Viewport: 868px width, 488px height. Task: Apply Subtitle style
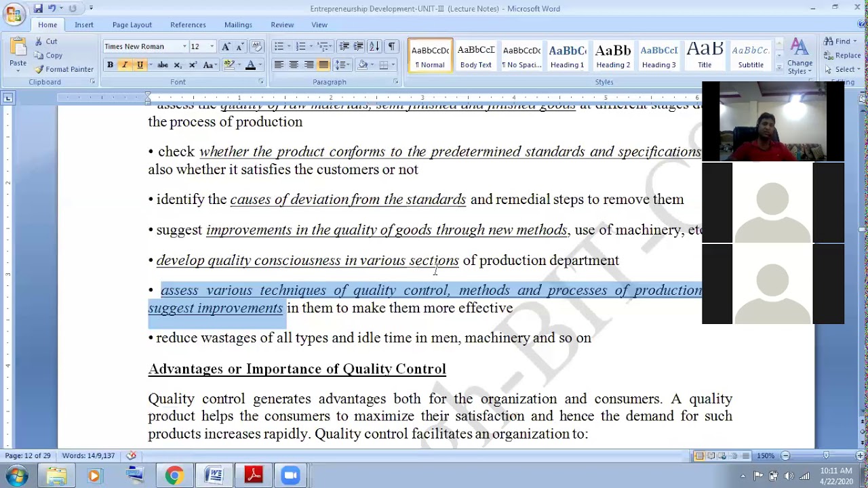coord(751,56)
